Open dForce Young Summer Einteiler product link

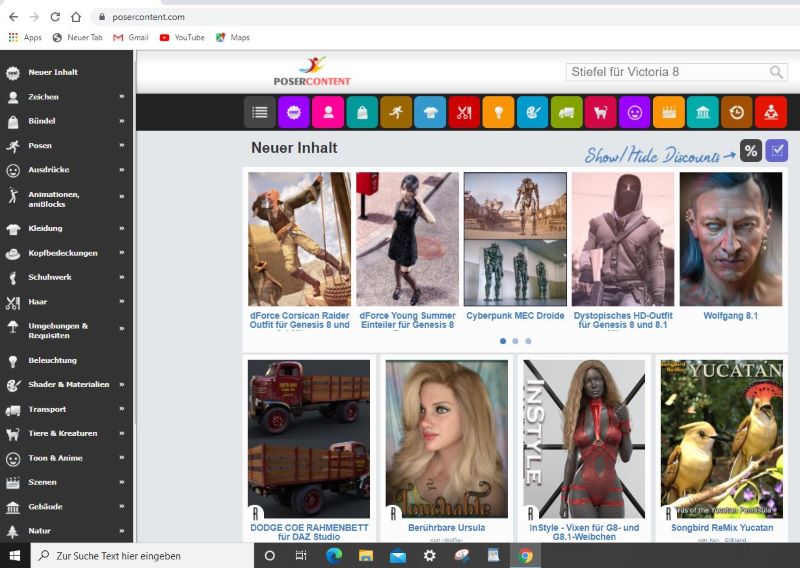(407, 320)
